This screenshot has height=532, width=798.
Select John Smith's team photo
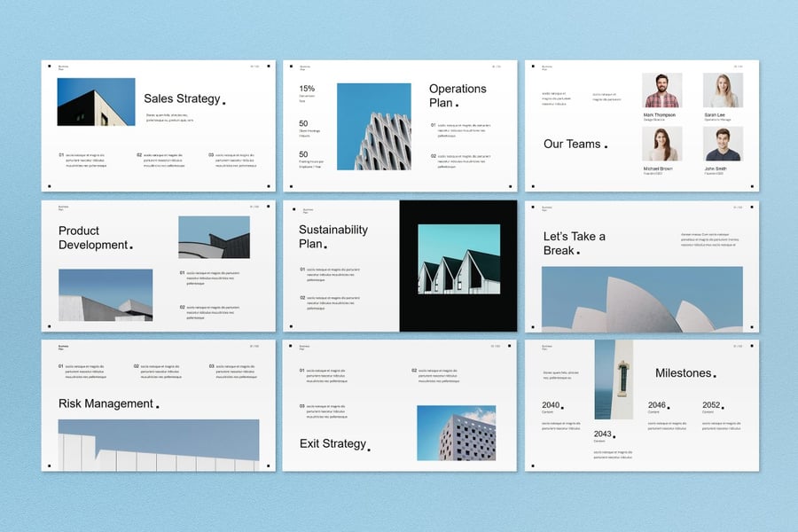click(x=723, y=144)
